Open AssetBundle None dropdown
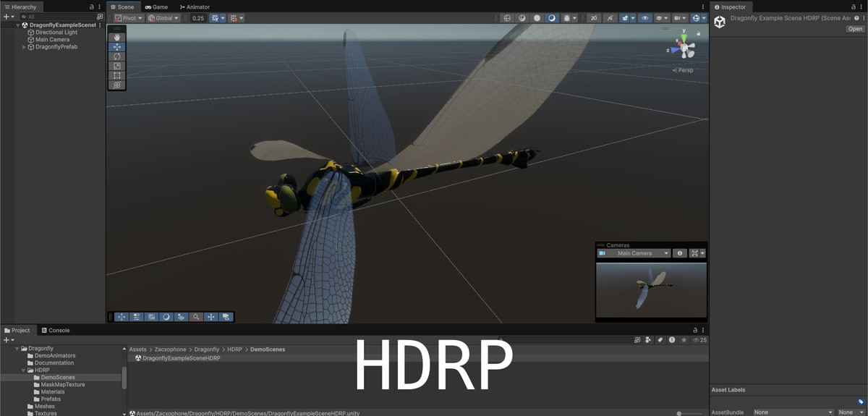 coord(792,412)
